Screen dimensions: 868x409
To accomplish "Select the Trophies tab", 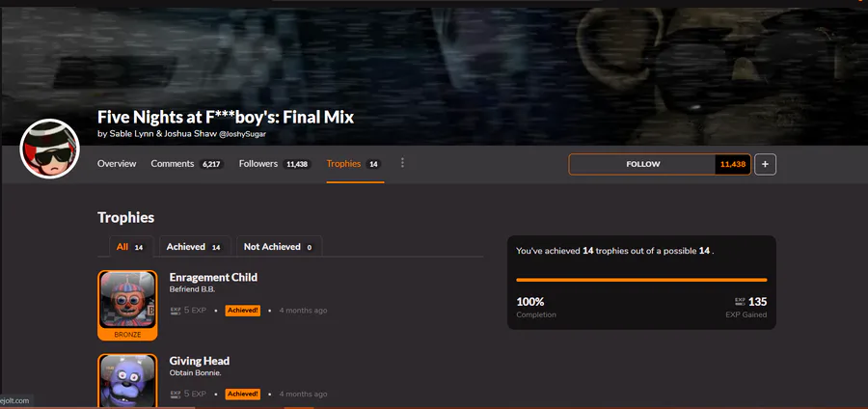I will click(x=354, y=164).
